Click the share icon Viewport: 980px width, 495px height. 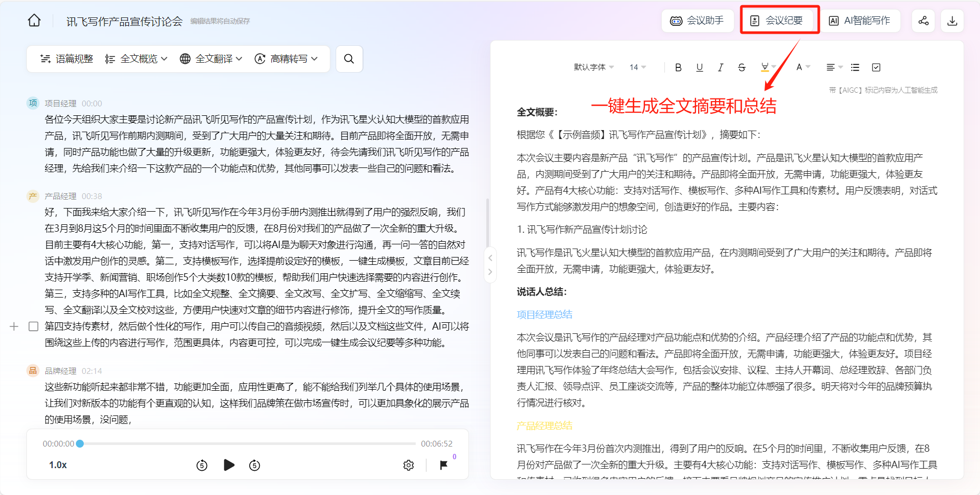tap(923, 21)
